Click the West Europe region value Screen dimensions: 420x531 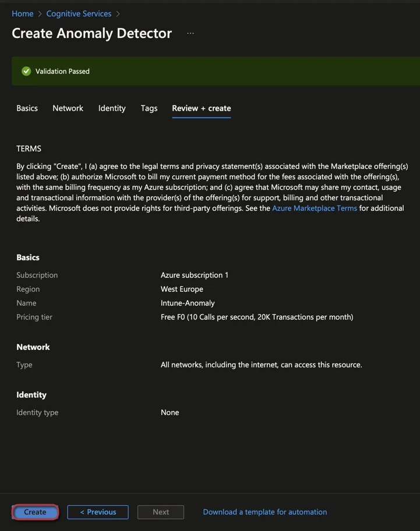tap(182, 289)
